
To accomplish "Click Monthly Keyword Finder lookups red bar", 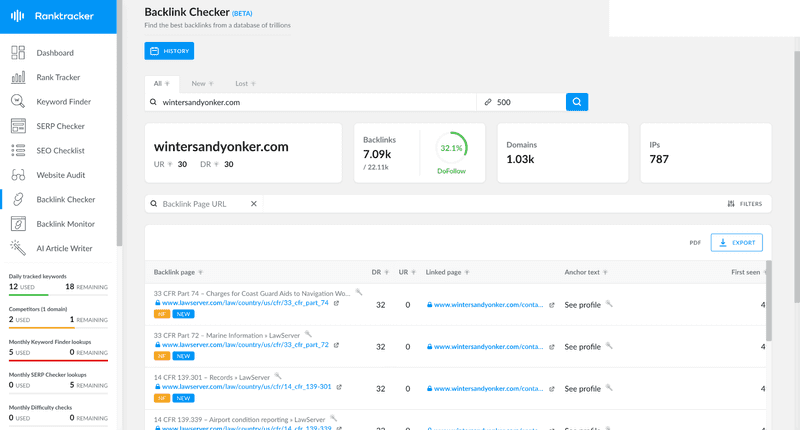I will coord(58,360).
